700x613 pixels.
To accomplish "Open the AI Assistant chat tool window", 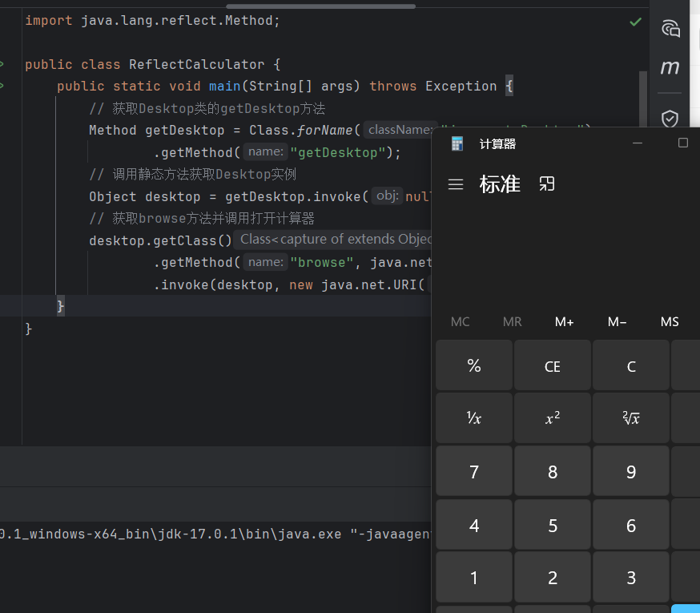I will (670, 29).
